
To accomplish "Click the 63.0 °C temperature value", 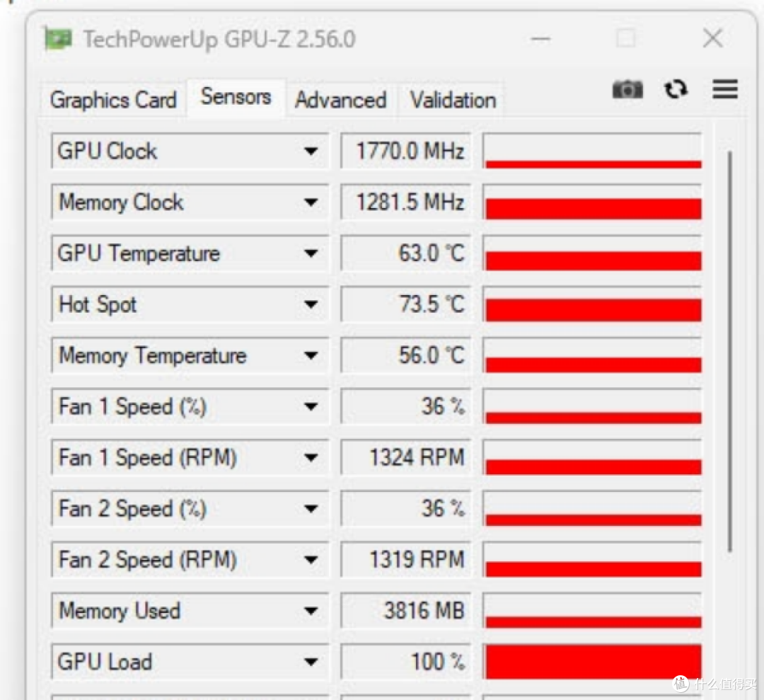I will [406, 253].
